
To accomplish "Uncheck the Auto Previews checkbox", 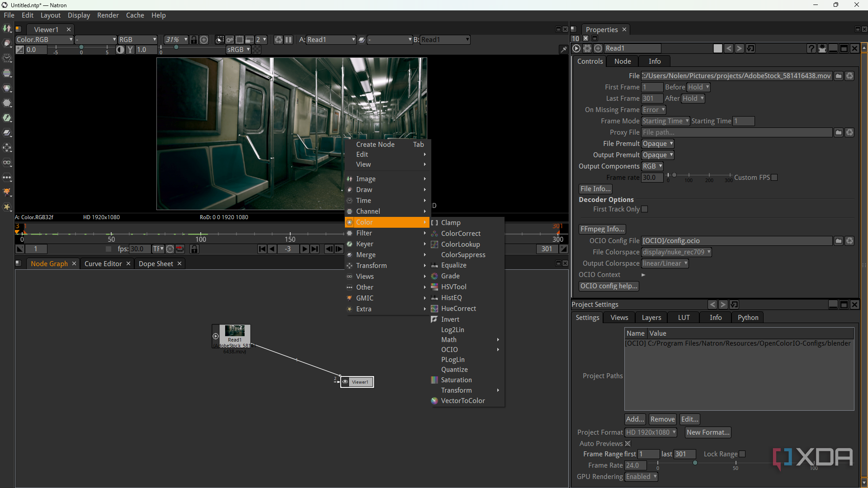I will pyautogui.click(x=627, y=444).
